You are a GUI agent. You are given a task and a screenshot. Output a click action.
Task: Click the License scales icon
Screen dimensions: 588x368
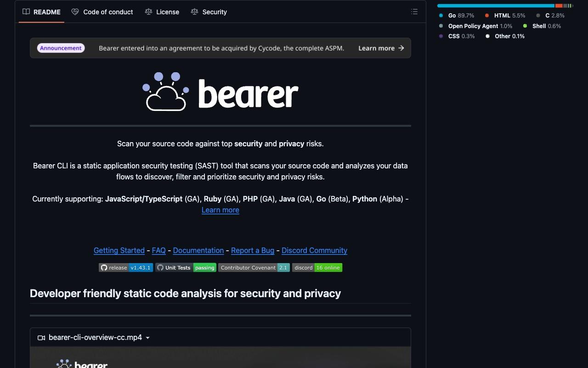pyautogui.click(x=148, y=12)
